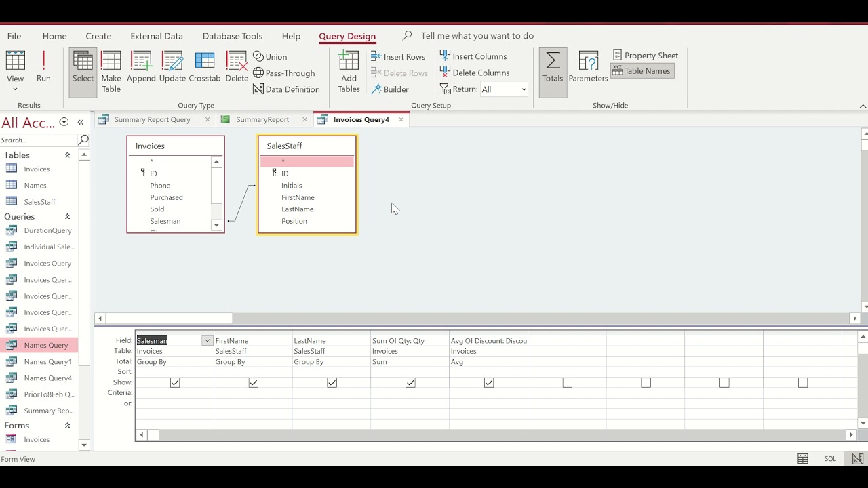Go to the External Data tab
Screen dimensions: 868x488
(x=157, y=36)
